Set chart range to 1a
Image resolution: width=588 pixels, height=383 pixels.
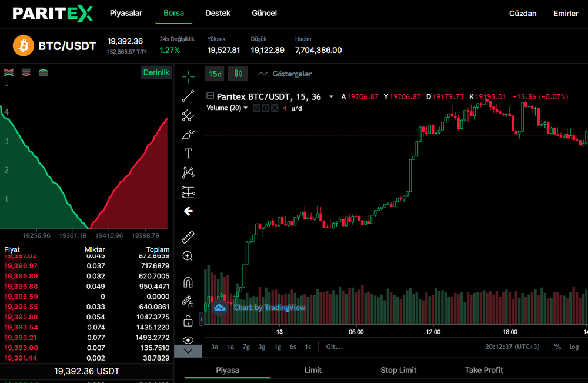[x=230, y=347]
